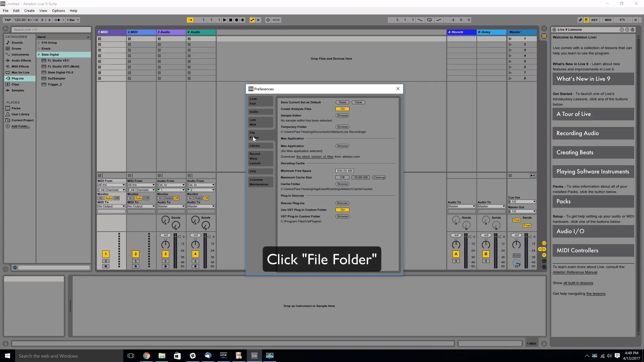Open the Cue Out dropdown
Image resolution: width=644 pixels, height=362 pixels.
[x=522, y=202]
